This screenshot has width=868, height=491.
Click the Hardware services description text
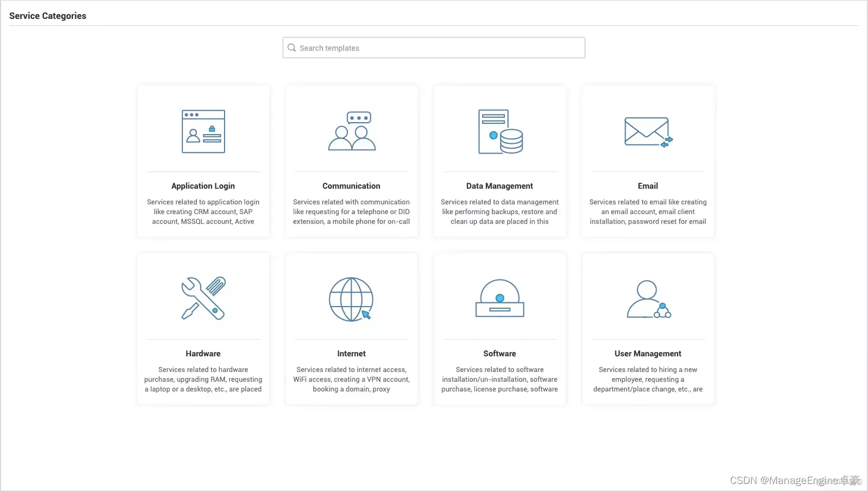point(203,380)
